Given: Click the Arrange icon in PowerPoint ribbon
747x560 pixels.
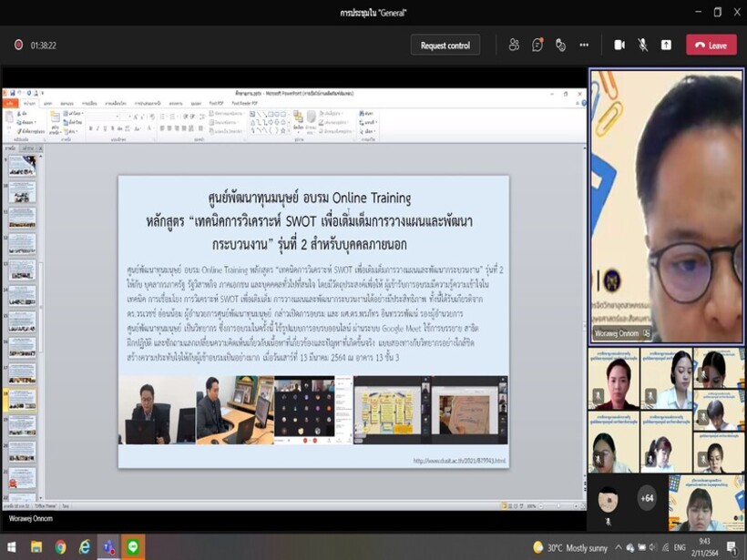Looking at the screenshot, I should click(x=298, y=118).
